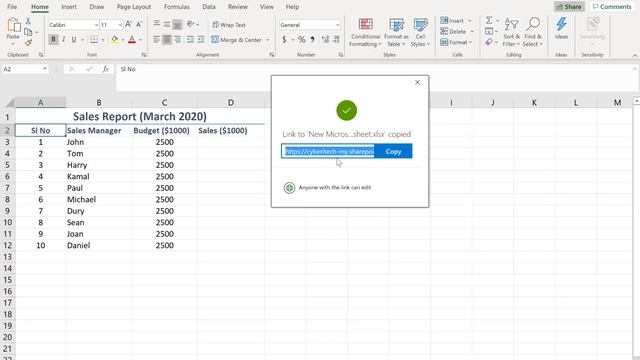Decrease font size with the smaller A
The height and width of the screenshot is (360, 640).
[139, 24]
